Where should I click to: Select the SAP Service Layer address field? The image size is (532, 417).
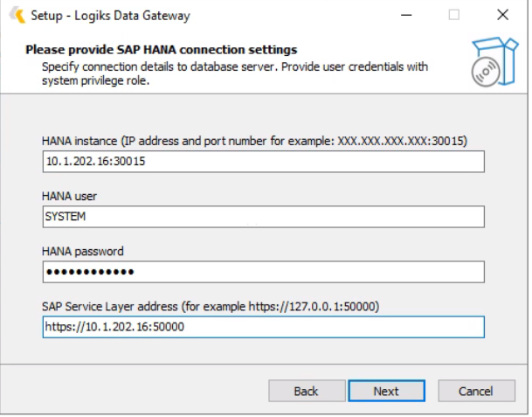262,327
